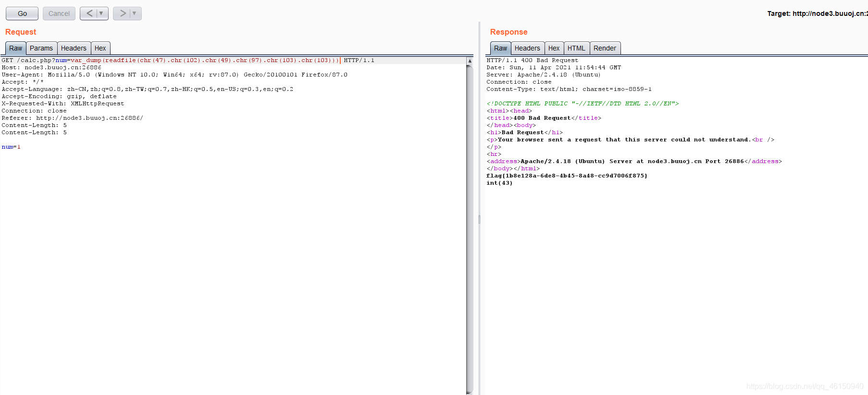
Task: Open the Response Headers tab
Action: click(x=527, y=48)
